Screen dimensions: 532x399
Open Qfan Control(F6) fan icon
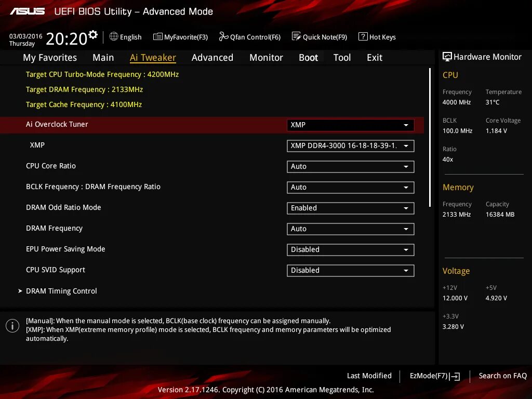(x=223, y=36)
